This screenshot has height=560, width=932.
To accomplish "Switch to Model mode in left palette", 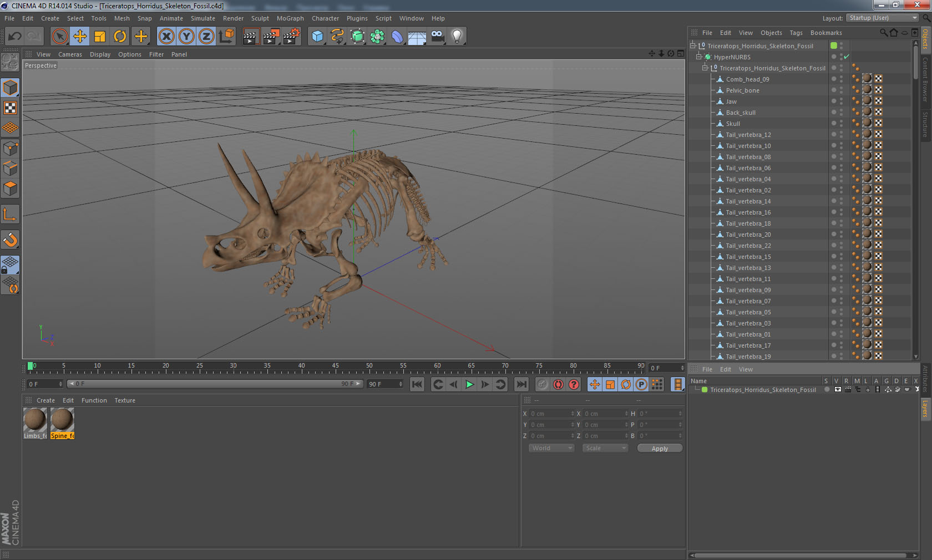I will pos(11,88).
